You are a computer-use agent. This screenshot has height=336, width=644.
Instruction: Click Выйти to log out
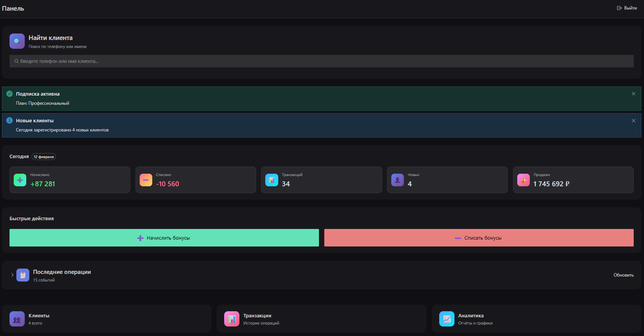[627, 8]
